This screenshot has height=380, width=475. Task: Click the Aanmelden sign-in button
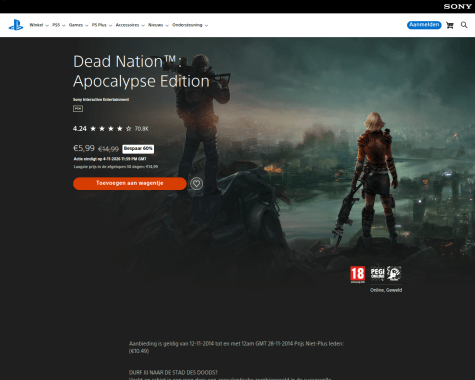[424, 25]
